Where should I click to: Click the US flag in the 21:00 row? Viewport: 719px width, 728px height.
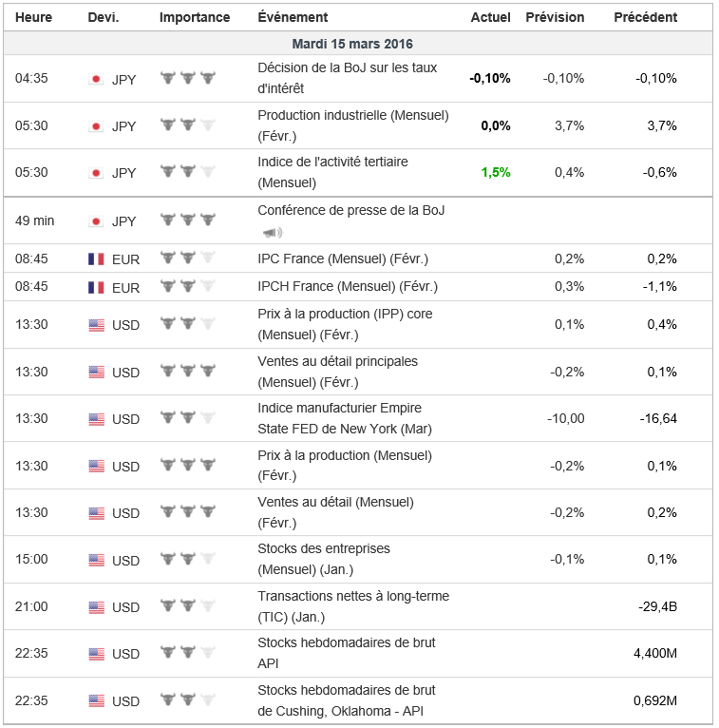point(96,607)
